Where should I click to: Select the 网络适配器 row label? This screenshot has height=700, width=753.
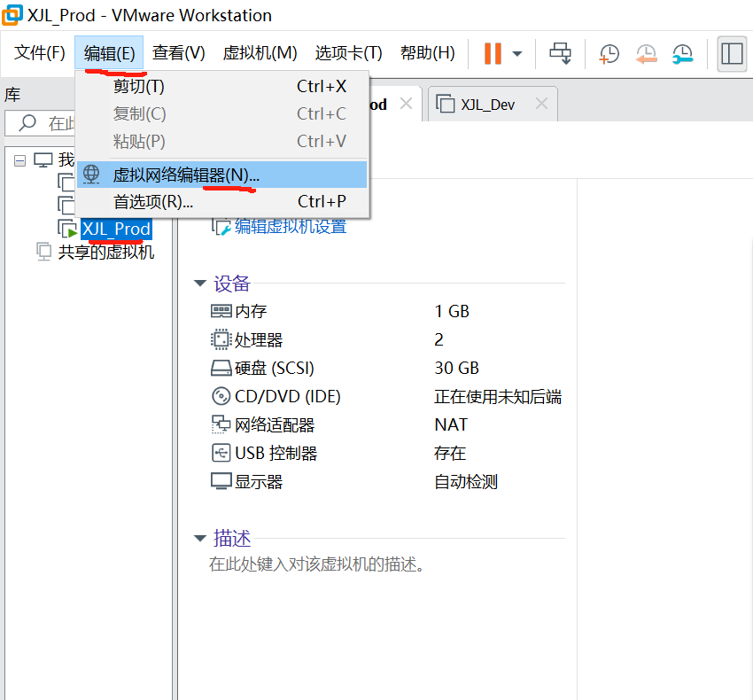pyautogui.click(x=275, y=424)
